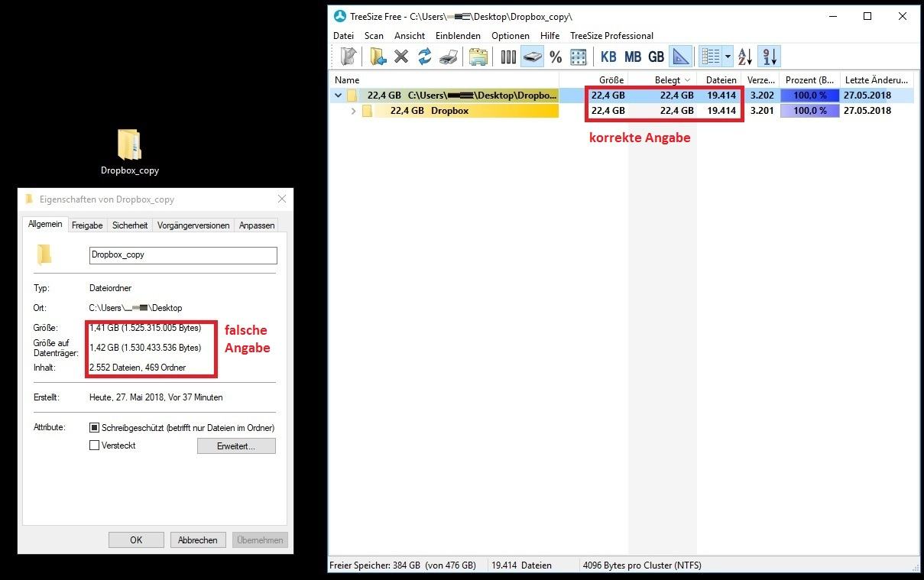Close the Eigenschaften von Dropbox_copy dialog

[282, 199]
